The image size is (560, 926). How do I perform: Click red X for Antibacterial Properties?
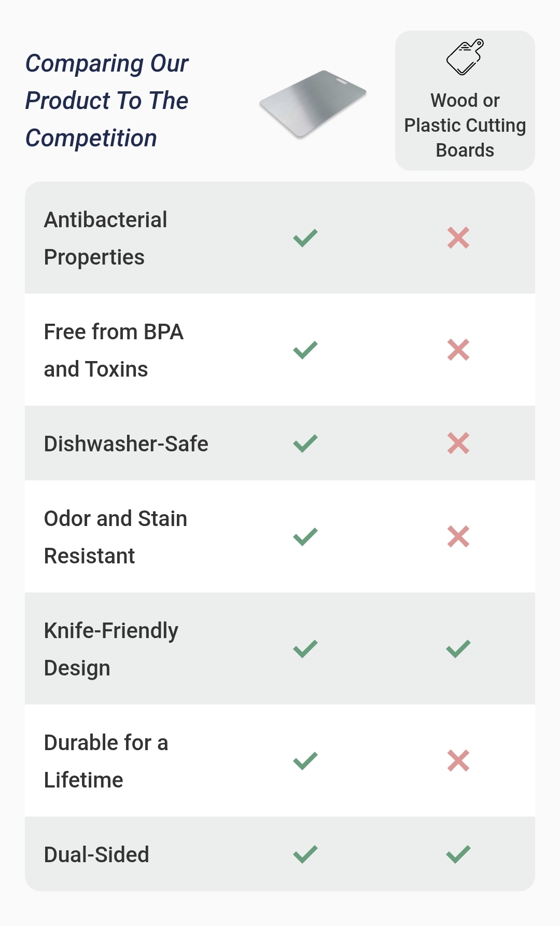pyautogui.click(x=458, y=238)
